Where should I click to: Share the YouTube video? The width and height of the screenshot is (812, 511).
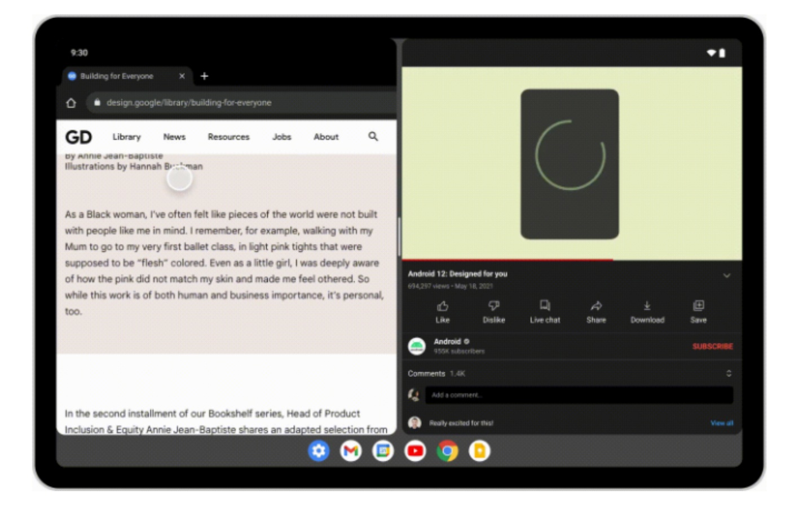(x=596, y=312)
